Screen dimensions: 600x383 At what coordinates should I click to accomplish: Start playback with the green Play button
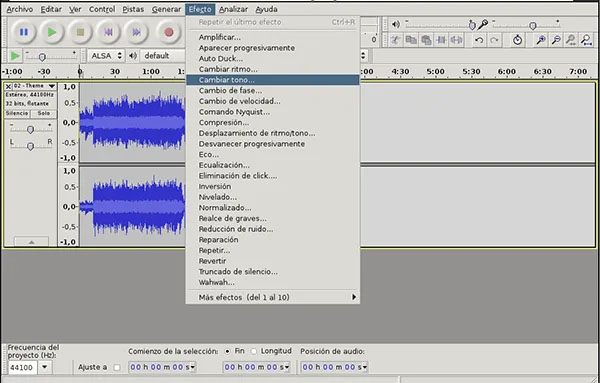click(52, 32)
